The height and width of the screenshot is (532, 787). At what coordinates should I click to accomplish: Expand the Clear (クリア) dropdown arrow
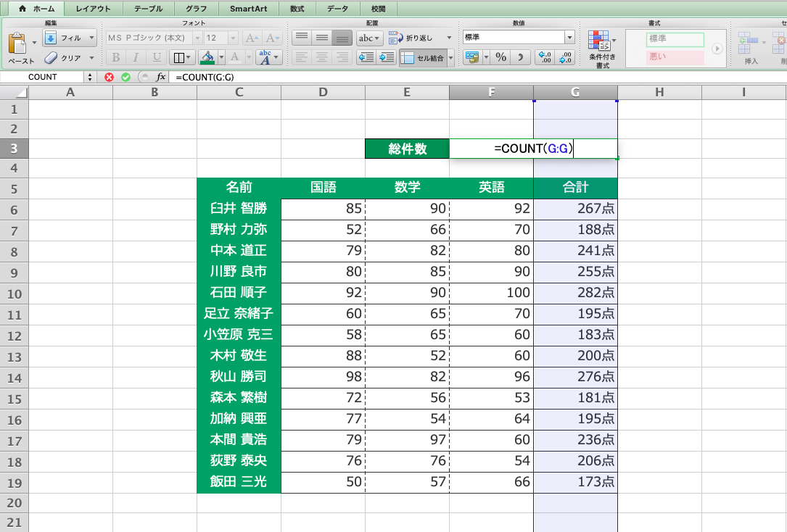pos(91,58)
